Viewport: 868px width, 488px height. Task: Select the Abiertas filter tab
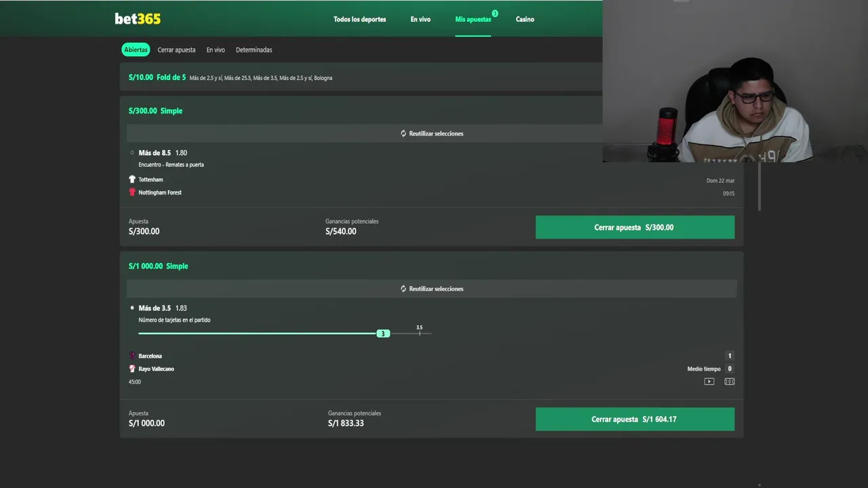[x=136, y=49]
